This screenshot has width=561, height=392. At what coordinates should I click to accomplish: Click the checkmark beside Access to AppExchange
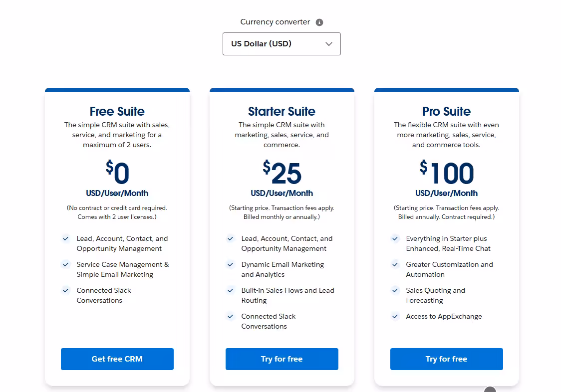tap(395, 316)
